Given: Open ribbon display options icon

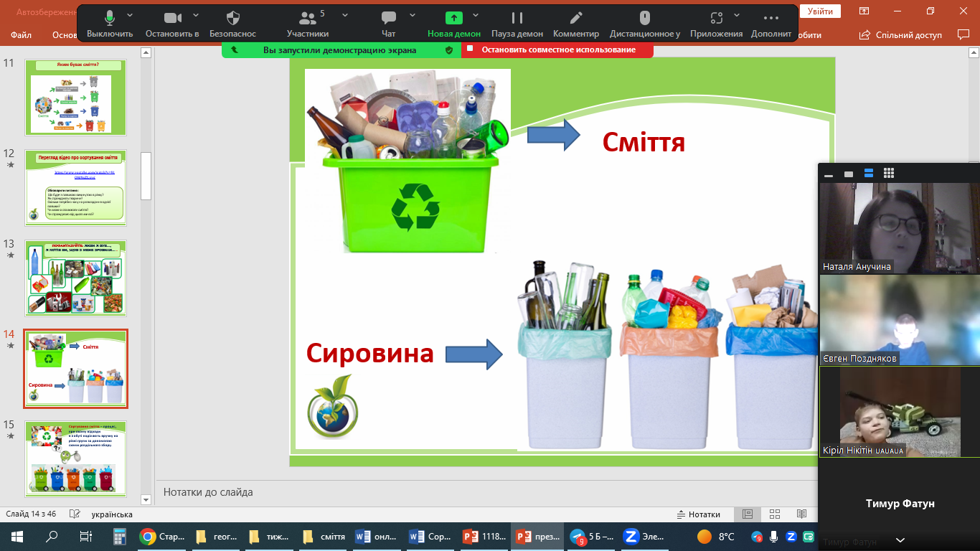Looking at the screenshot, I should pyautogui.click(x=864, y=11).
